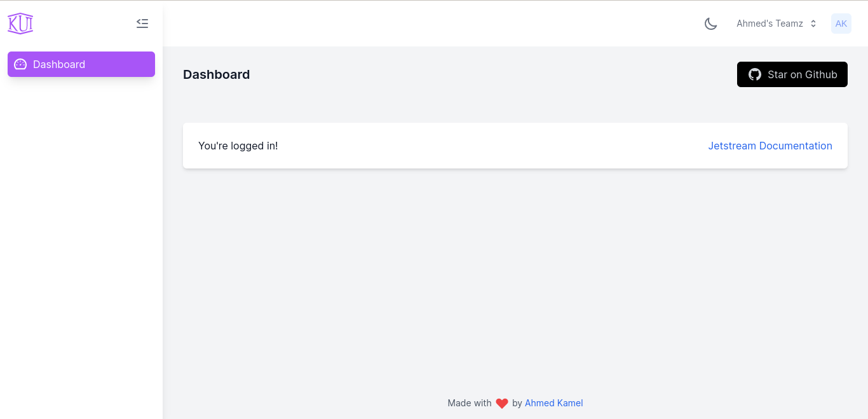Click the blank top bar beside moon icon
868x419 pixels.
pos(432,24)
